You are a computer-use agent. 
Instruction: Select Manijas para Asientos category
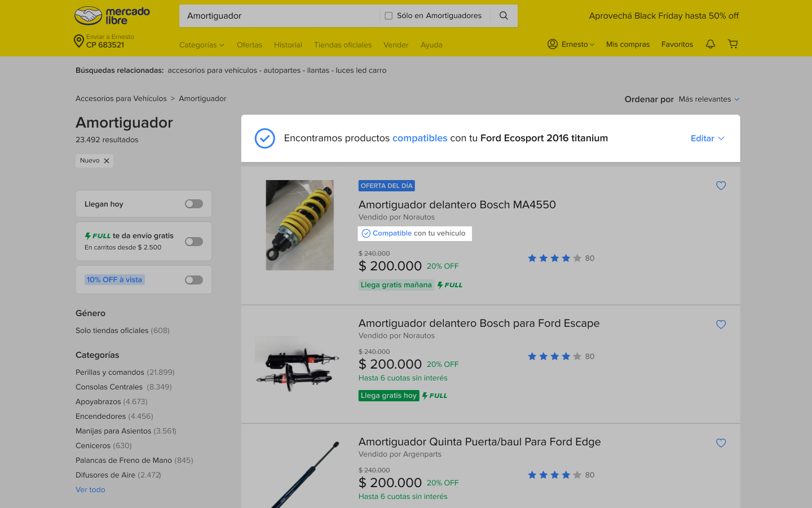pos(126,431)
